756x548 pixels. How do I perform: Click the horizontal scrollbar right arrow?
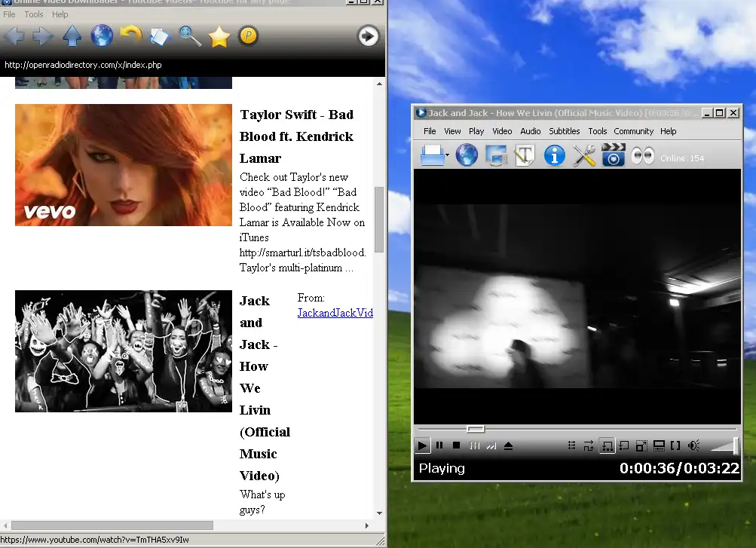pos(367,525)
